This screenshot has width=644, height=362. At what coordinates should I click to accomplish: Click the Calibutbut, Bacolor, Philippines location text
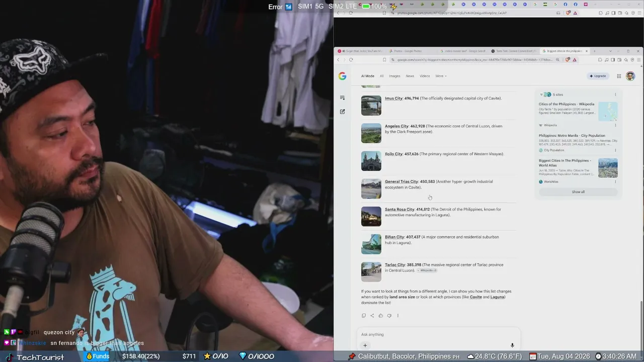405,356
